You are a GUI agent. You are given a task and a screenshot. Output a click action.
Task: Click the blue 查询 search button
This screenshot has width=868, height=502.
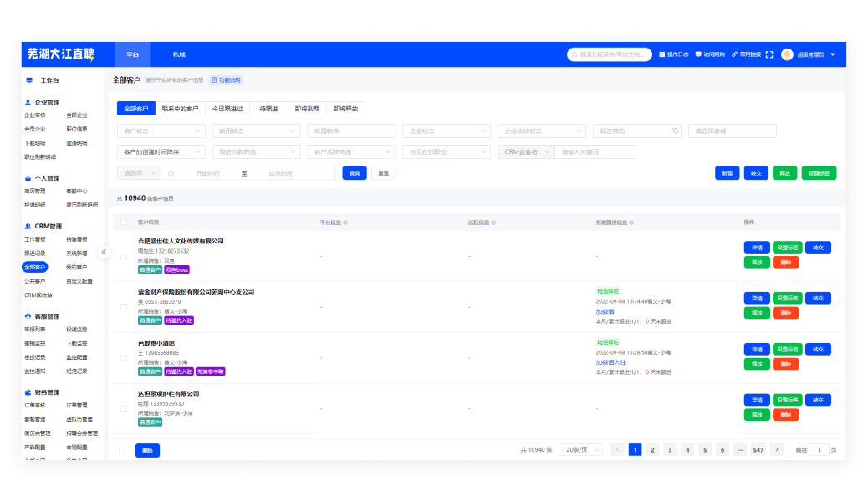tap(355, 173)
